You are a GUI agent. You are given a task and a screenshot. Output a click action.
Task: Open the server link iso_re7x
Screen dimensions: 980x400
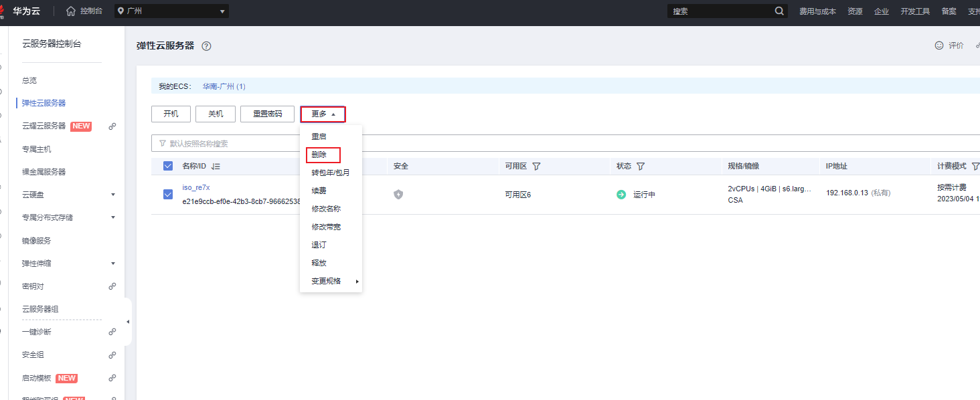point(195,187)
